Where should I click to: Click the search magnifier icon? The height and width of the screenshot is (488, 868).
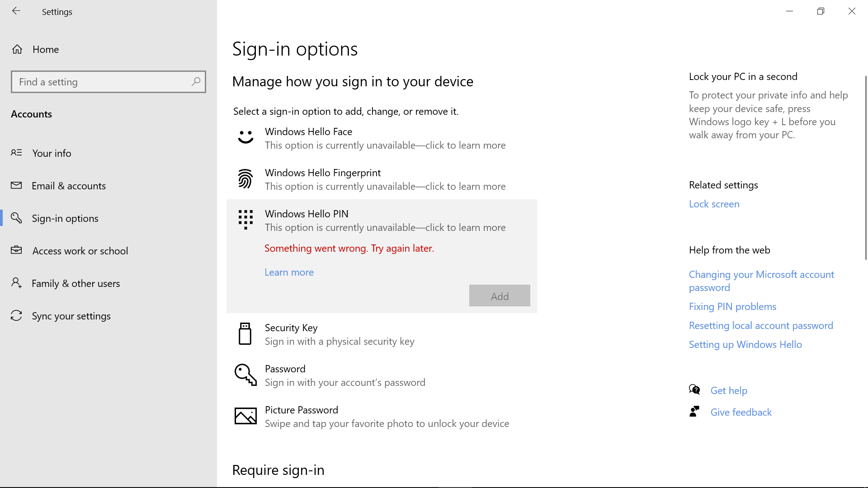tap(196, 82)
